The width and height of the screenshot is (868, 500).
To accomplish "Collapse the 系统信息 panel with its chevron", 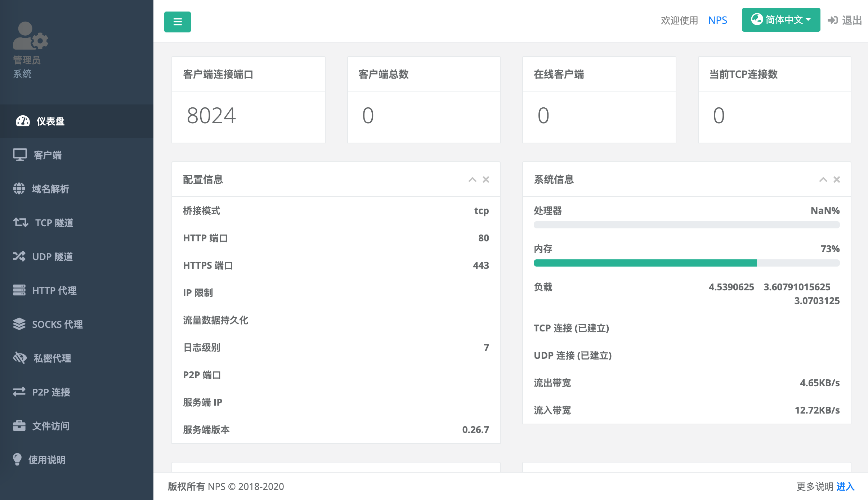I will 823,179.
